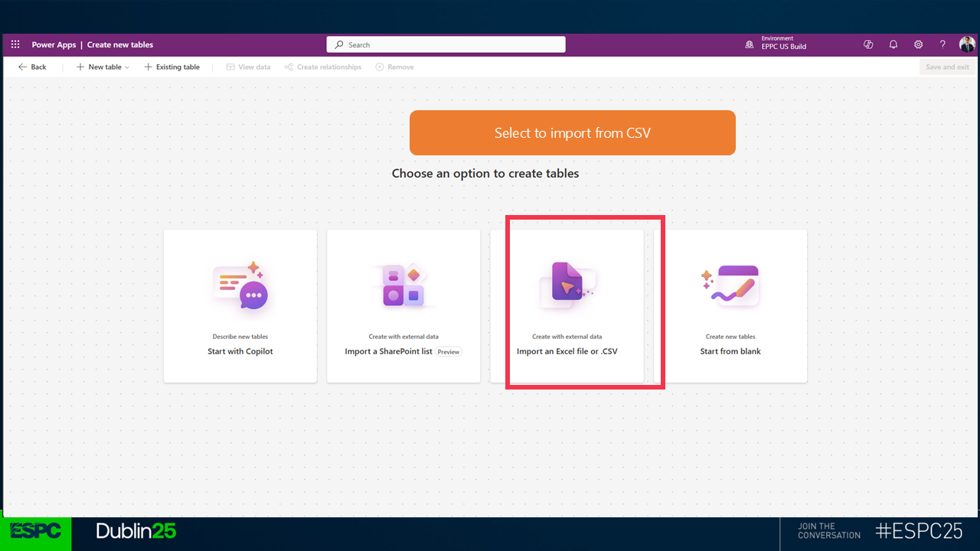980x551 pixels.
Task: Open the app launcher waffle icon
Action: 15,44
